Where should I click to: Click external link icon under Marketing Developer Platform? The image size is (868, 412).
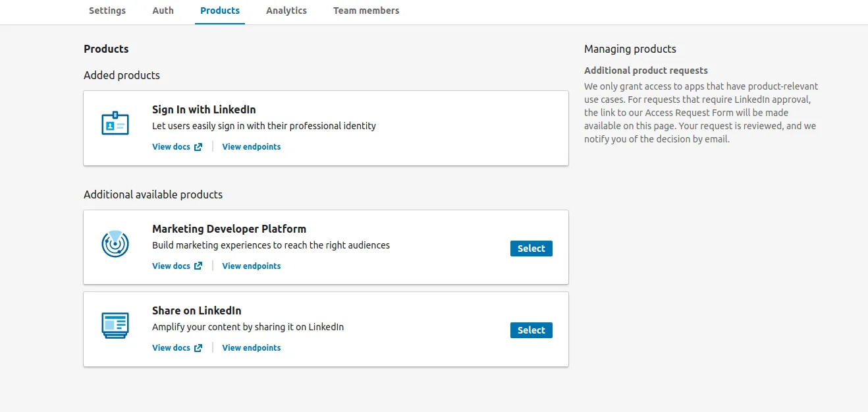[x=198, y=266]
